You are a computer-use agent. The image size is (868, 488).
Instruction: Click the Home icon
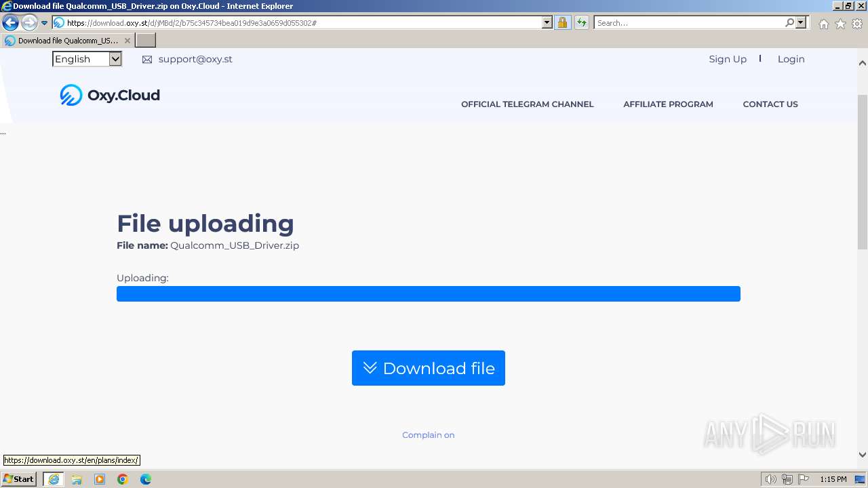point(823,24)
